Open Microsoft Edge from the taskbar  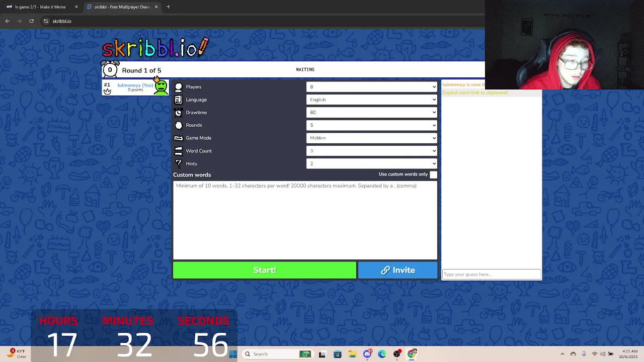pyautogui.click(x=382, y=354)
